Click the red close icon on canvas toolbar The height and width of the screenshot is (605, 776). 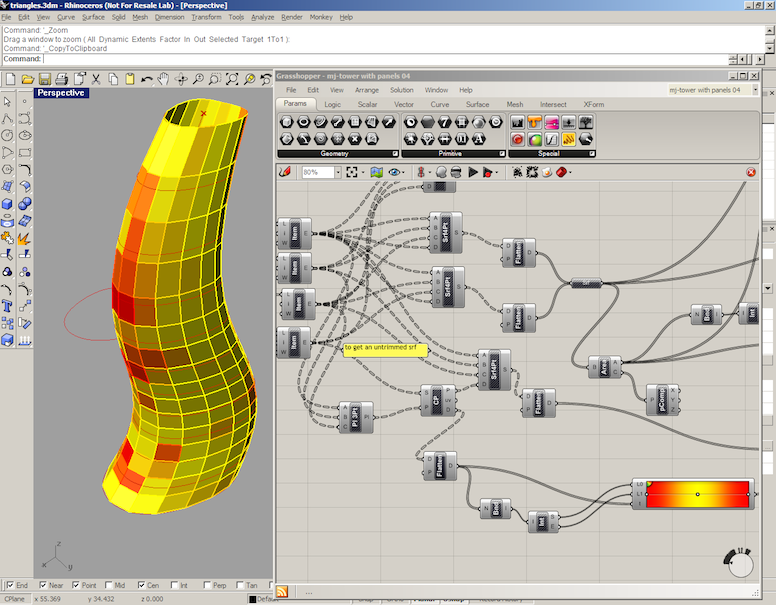tap(751, 172)
